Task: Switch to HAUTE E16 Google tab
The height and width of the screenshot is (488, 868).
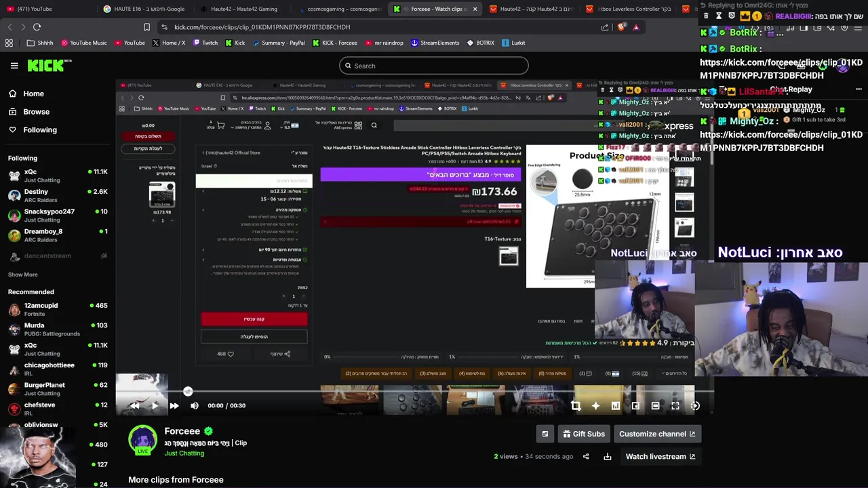Action: 144,9
